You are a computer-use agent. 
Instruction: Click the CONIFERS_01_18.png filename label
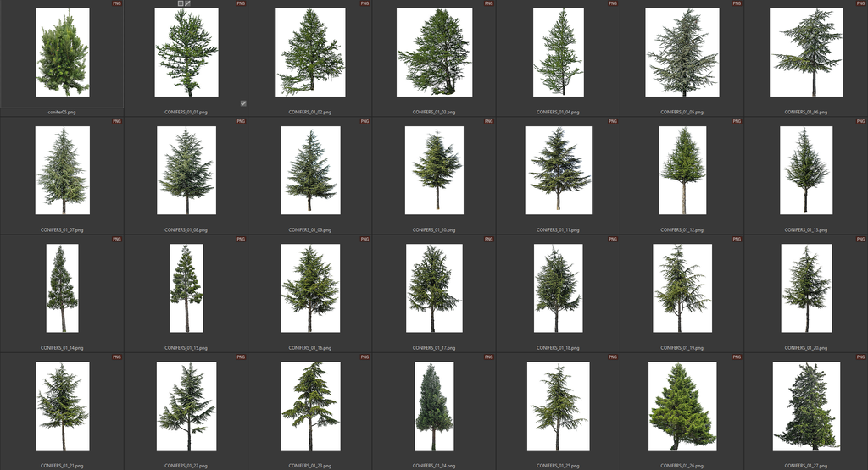point(558,347)
